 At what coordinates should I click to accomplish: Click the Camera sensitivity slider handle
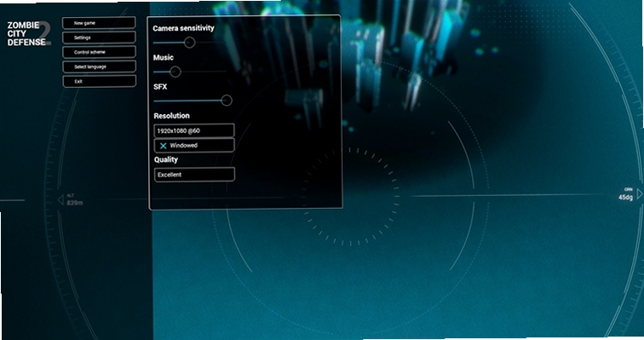189,43
